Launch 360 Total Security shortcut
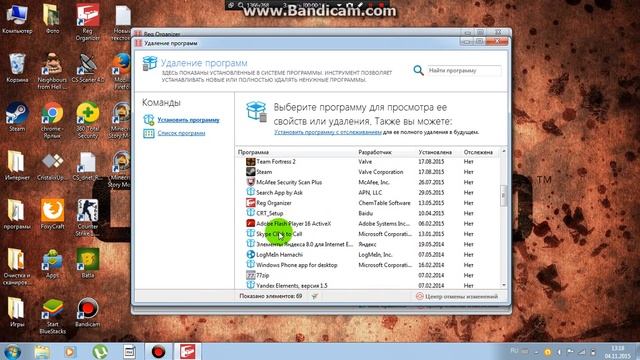Screen dimensions: 640x360 coord(87,120)
